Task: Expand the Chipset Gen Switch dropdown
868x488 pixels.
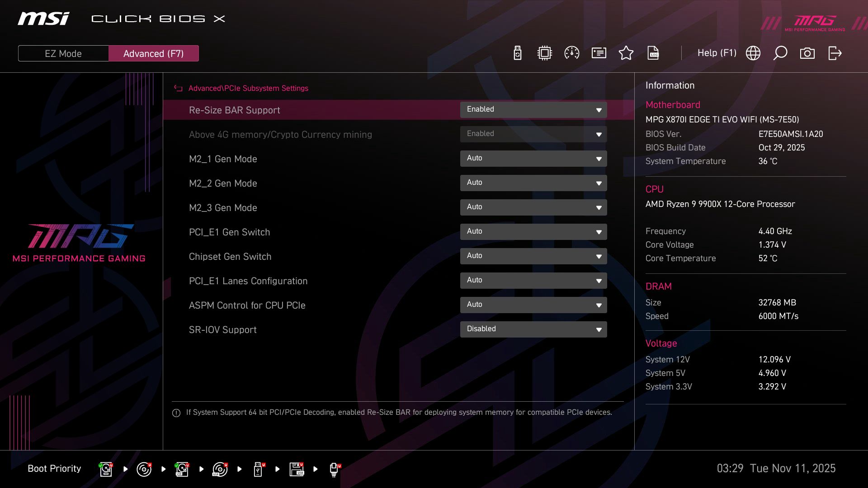Action: pyautogui.click(x=533, y=256)
